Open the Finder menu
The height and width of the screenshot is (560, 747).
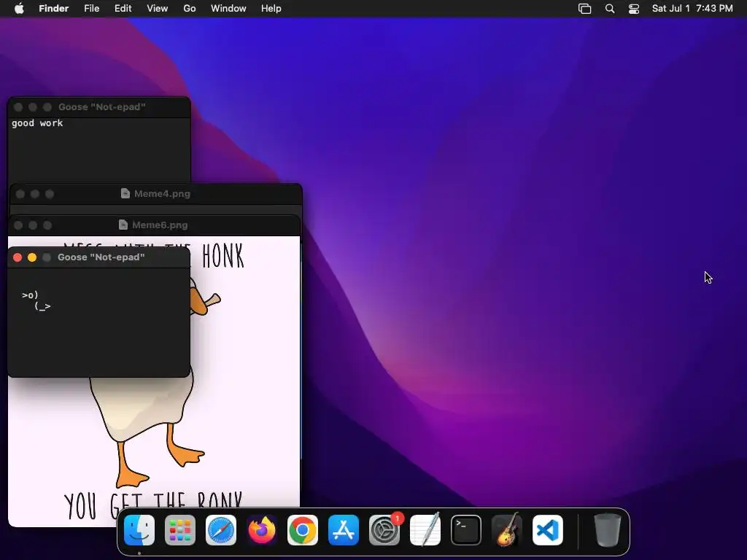[x=54, y=9]
